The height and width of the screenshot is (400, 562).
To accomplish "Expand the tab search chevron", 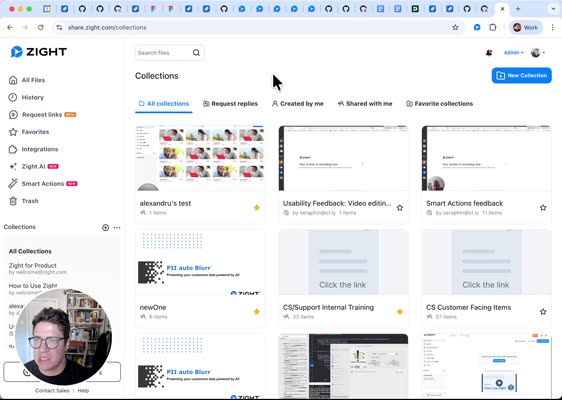I will [553, 9].
